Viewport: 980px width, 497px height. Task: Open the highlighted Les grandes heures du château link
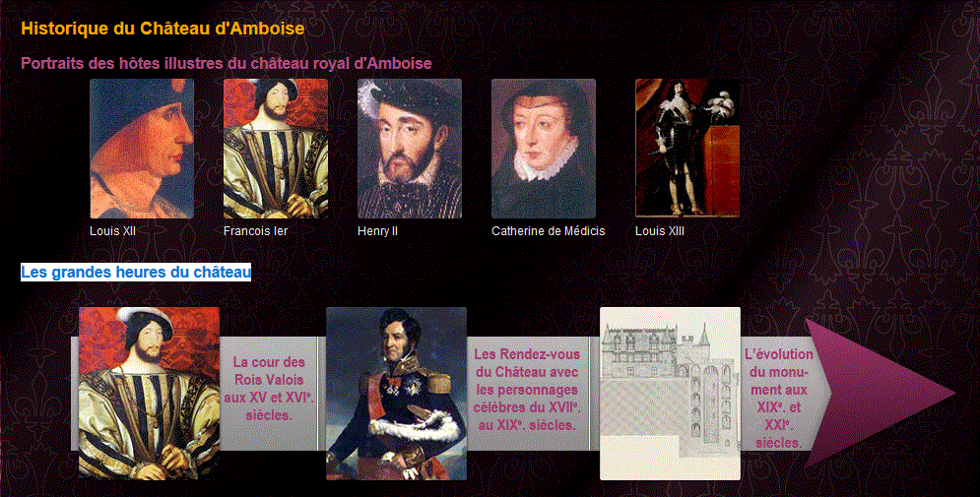(x=136, y=273)
